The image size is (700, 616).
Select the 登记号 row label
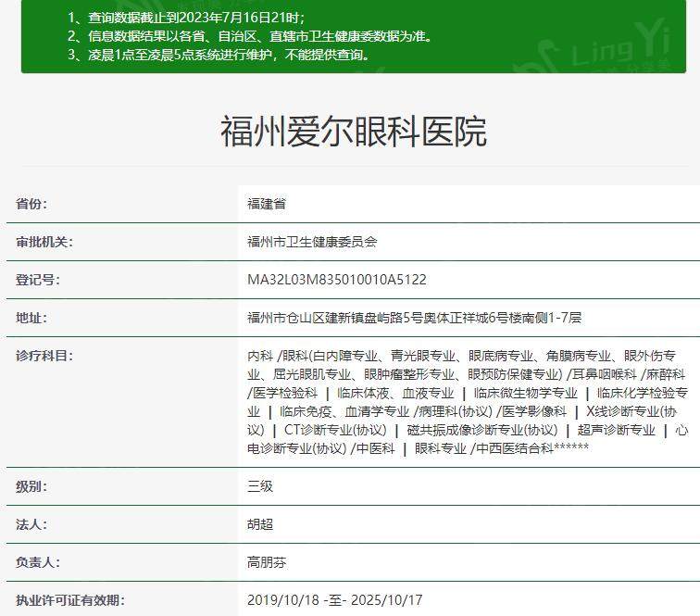click(38, 280)
